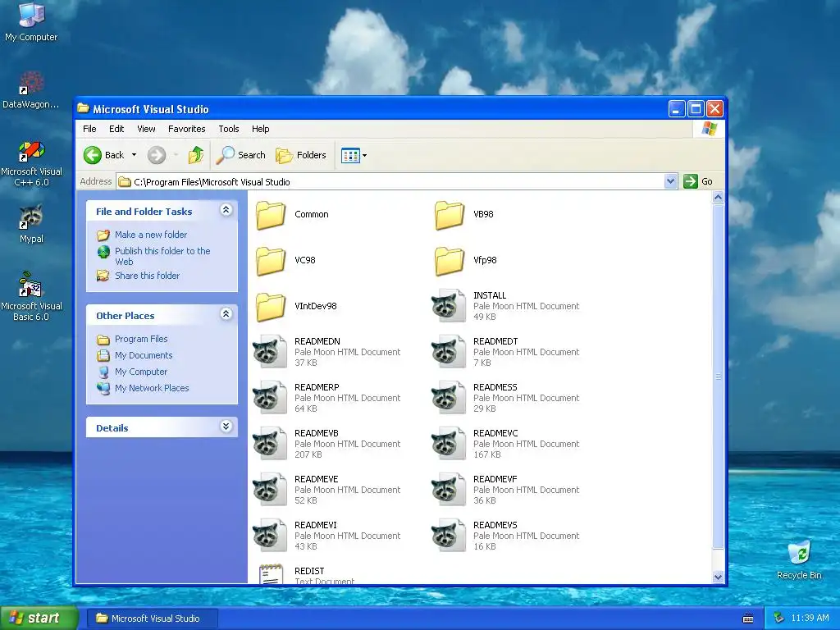This screenshot has width=840, height=630.
Task: Select the READMEVF document icon
Action: coord(449,491)
